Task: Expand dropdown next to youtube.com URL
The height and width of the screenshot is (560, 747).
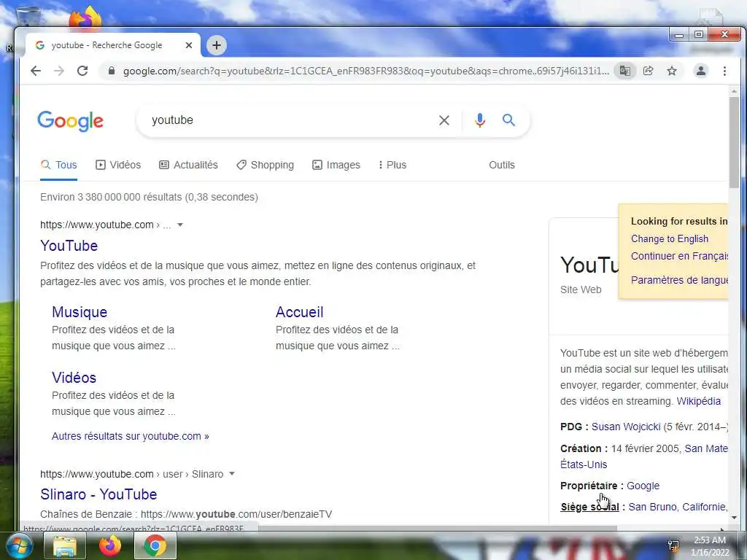Action: (x=180, y=225)
